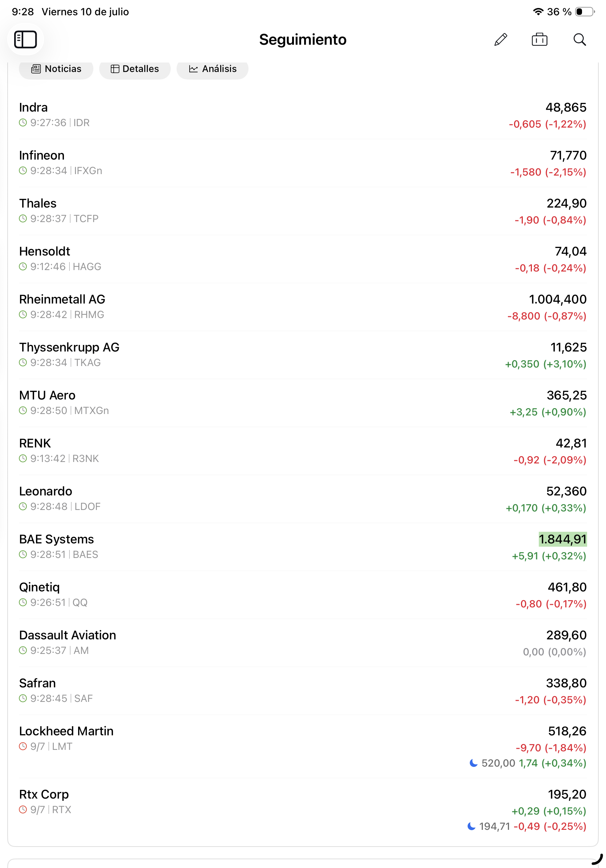
Task: Open search with magnifier icon
Action: click(x=579, y=39)
